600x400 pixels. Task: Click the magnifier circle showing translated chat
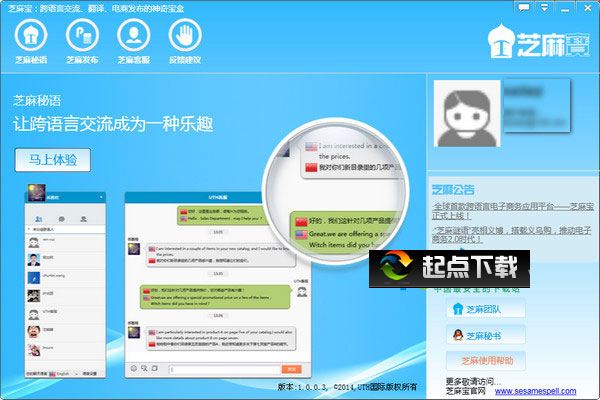pos(336,191)
